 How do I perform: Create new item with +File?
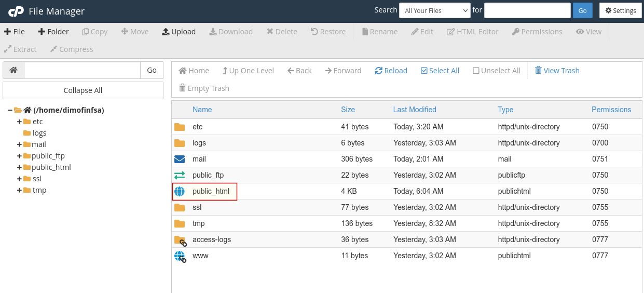[15, 32]
